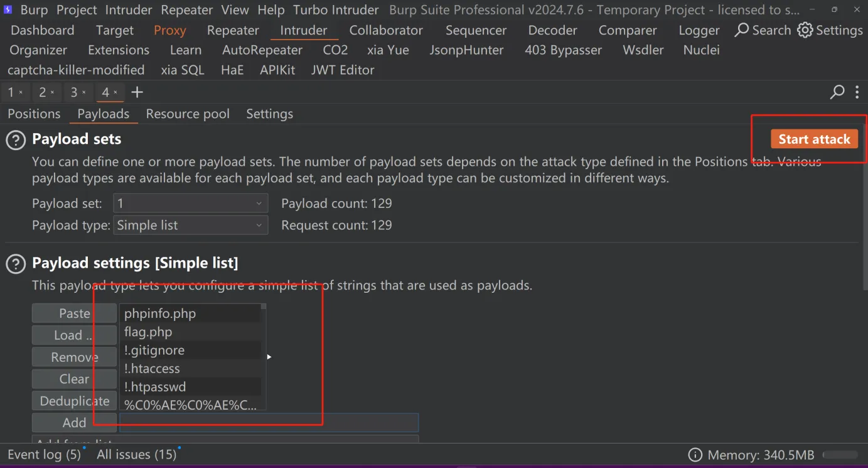Open the Event log (5) status item
Image resolution: width=868 pixels, height=468 pixels.
click(44, 455)
